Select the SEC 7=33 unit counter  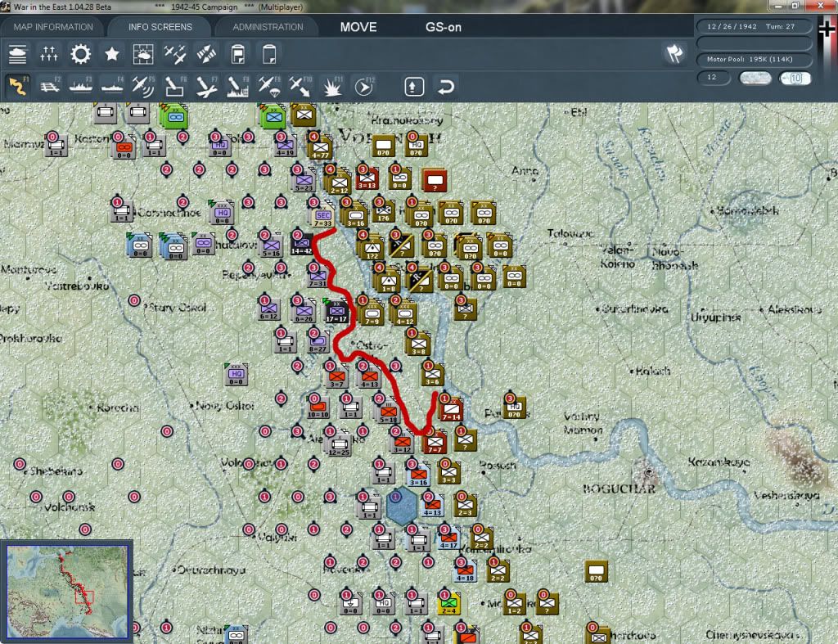coord(322,216)
